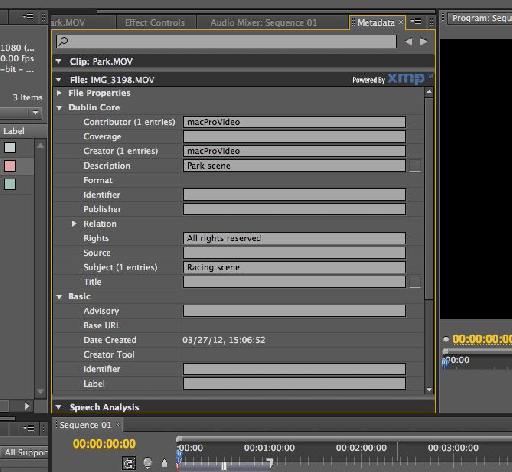Go to previous search result arrow
The height and width of the screenshot is (472, 512).
(x=409, y=42)
